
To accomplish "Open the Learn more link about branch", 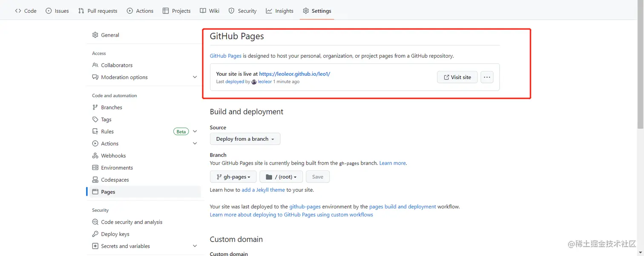I will coord(392,163).
